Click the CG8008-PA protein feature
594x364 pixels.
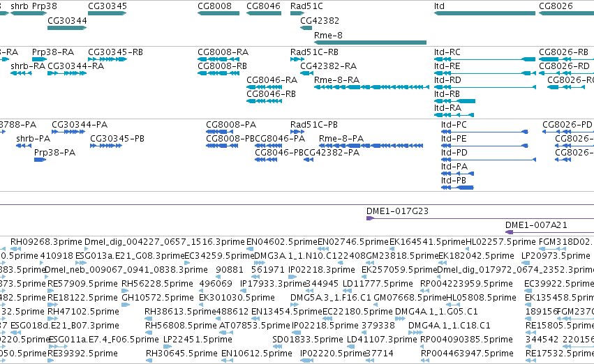coord(219,132)
